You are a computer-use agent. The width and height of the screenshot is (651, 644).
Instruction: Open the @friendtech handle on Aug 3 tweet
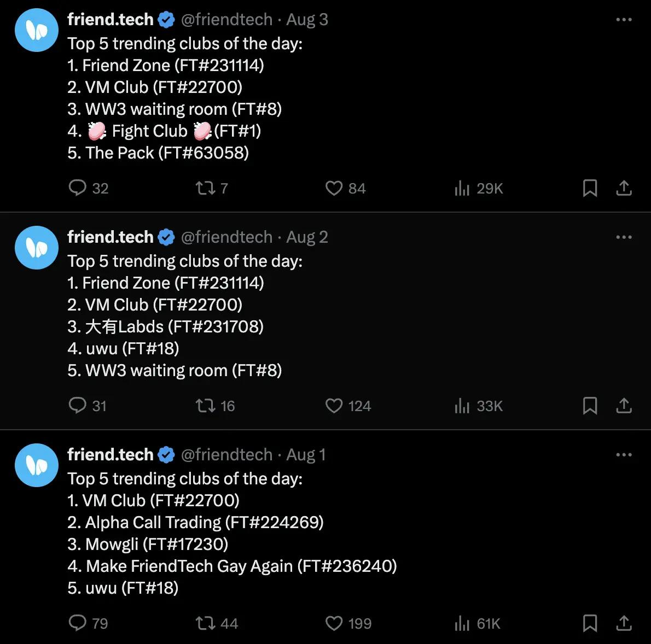point(226,20)
